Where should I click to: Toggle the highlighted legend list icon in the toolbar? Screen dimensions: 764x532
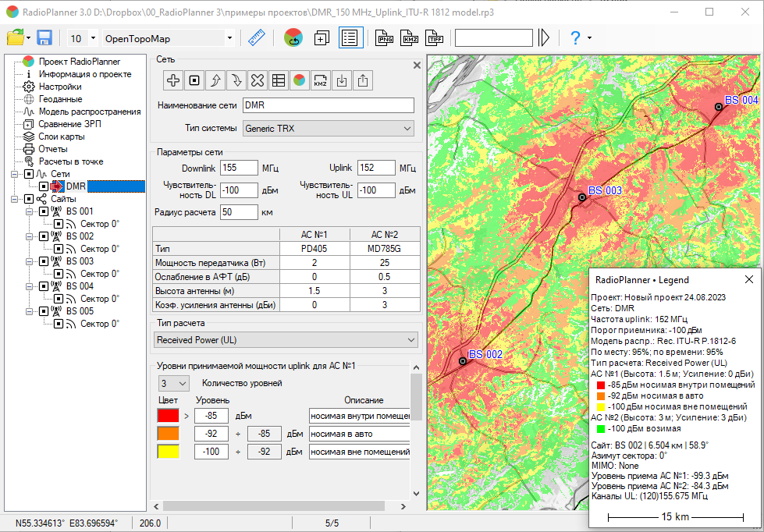[351, 38]
